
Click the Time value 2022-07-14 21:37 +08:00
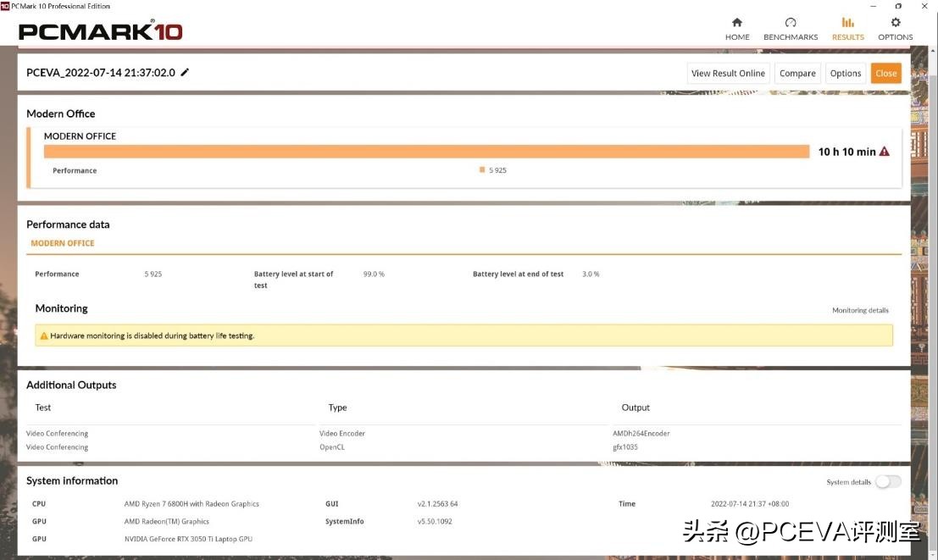(750, 504)
